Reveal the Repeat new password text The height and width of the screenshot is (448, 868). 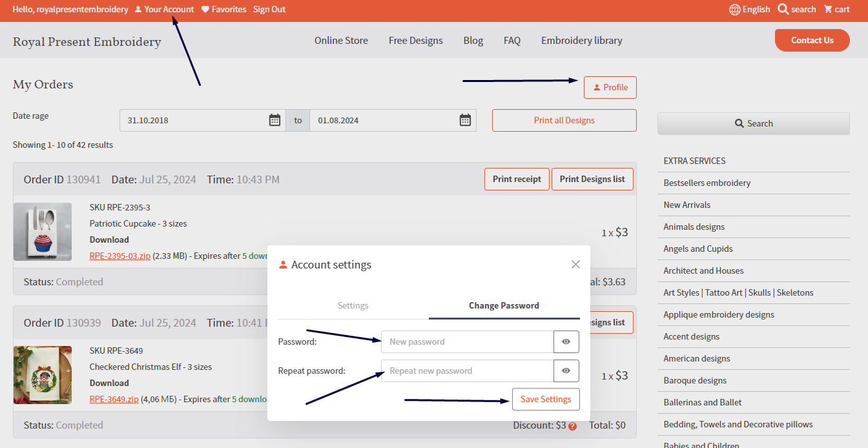(x=566, y=371)
